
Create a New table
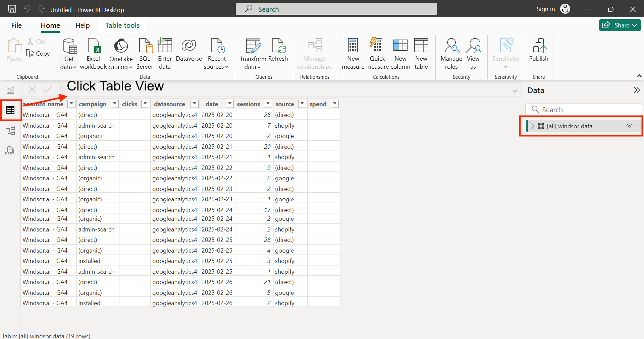click(421, 54)
